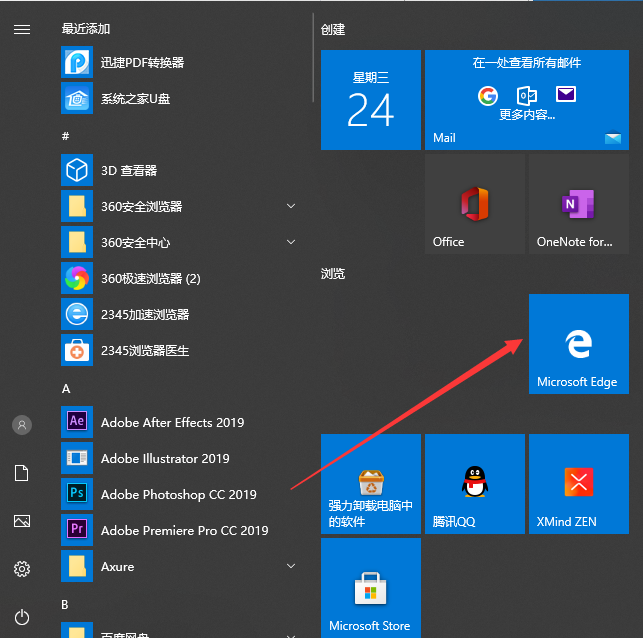The image size is (643, 638).
Task: Open Settings gear in left sidebar
Action: click(22, 569)
